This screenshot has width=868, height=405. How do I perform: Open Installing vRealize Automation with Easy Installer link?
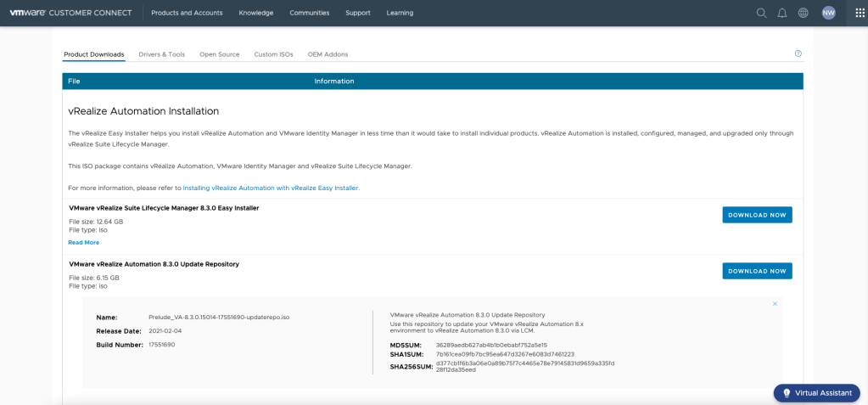tap(271, 188)
